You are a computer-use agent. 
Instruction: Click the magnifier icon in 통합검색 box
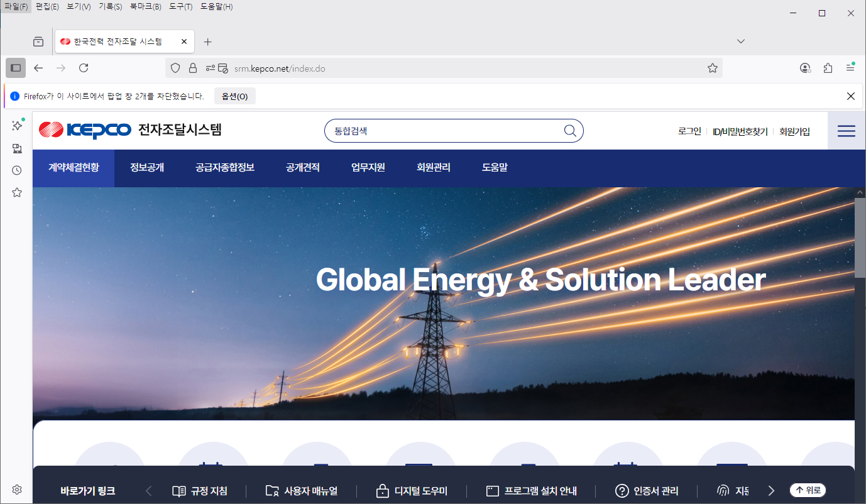coord(569,131)
